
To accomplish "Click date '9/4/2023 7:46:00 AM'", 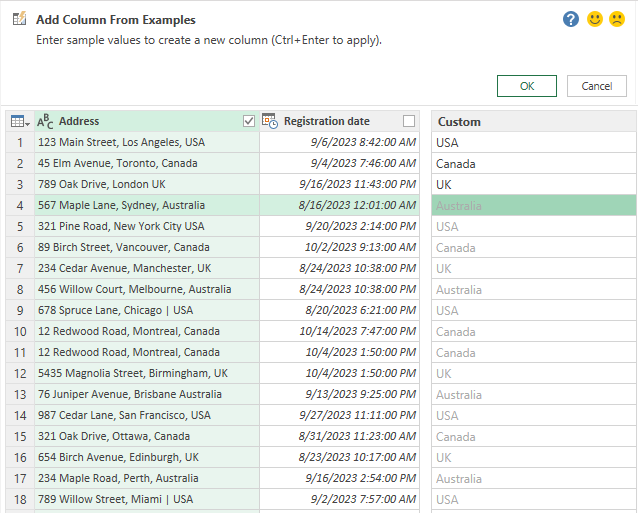I will click(339, 164).
